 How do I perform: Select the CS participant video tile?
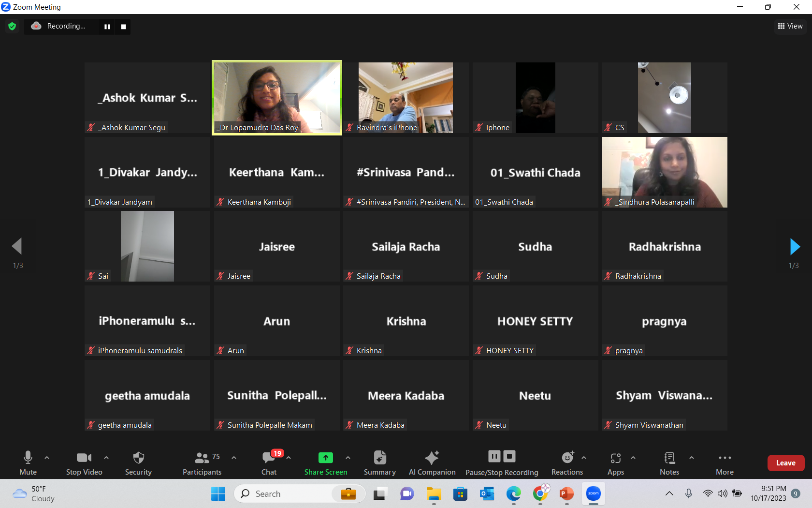point(665,98)
